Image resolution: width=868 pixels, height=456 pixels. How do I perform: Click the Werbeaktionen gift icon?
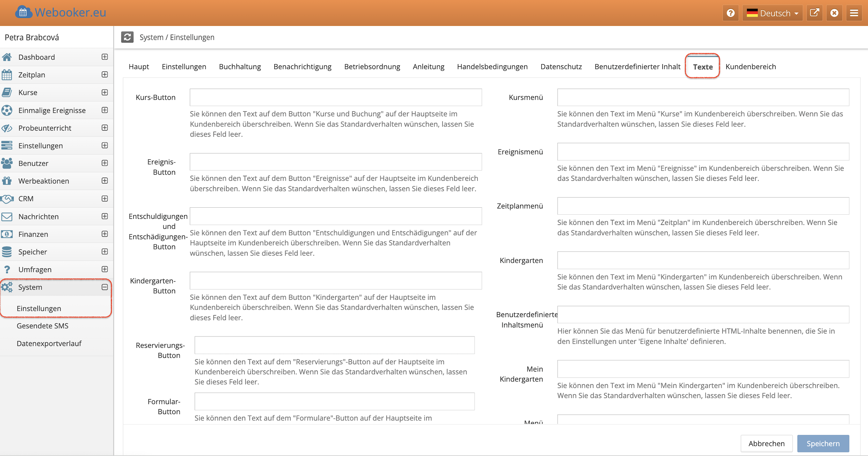click(x=7, y=181)
